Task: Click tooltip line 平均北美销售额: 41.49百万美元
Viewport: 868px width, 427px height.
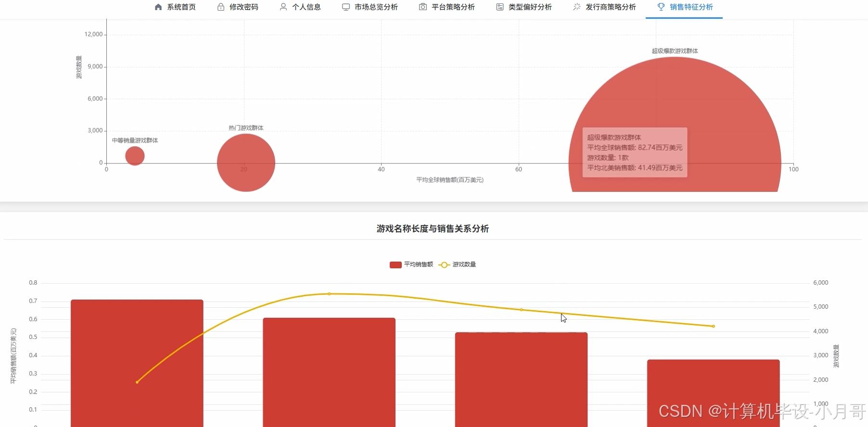Action: tap(635, 168)
